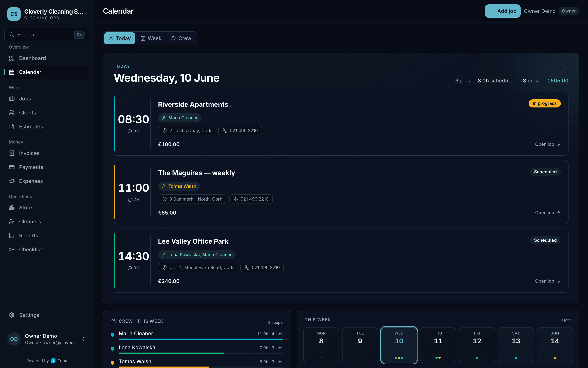Click the €505.00 total value
This screenshot has width=588, height=368.
pos(558,81)
